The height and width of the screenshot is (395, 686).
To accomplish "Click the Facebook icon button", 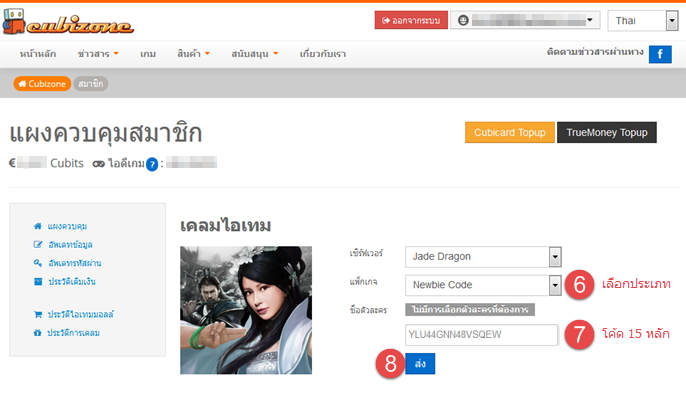I will 660,54.
